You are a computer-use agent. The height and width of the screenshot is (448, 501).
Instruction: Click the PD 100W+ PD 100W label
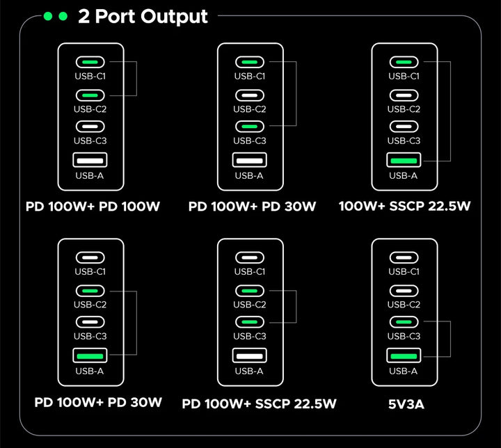(93, 207)
